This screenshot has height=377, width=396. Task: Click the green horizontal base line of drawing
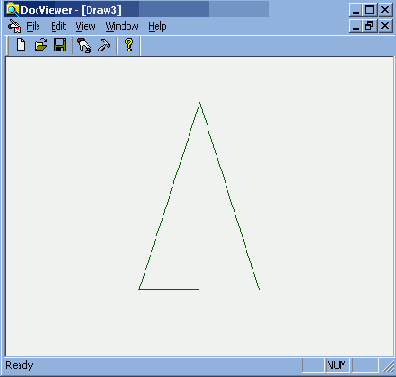(x=169, y=289)
